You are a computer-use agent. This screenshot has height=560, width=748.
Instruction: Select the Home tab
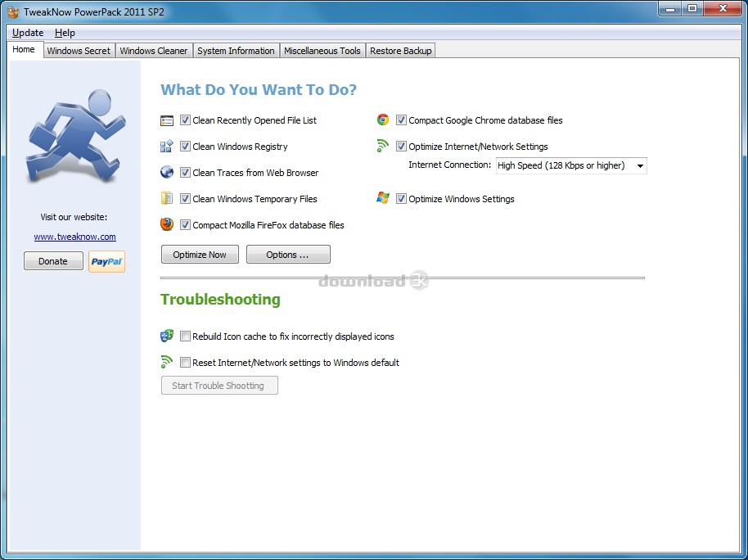[x=24, y=49]
